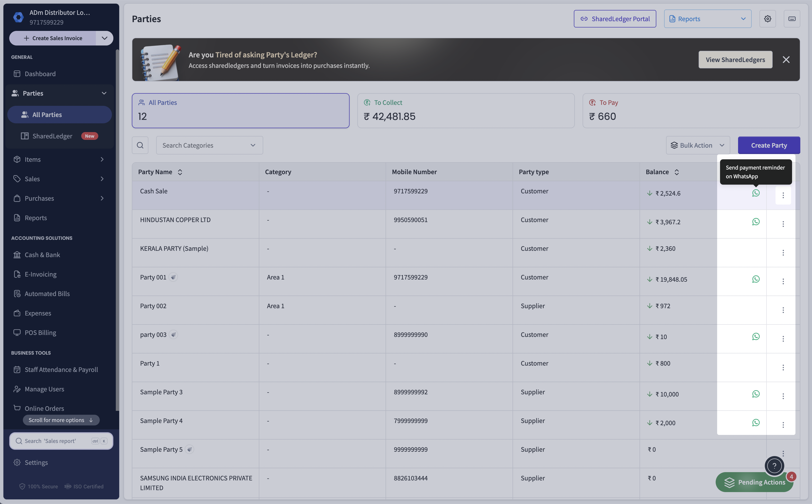The image size is (812, 504).
Task: Send WhatsApp reminder to Party 001
Action: [756, 279]
